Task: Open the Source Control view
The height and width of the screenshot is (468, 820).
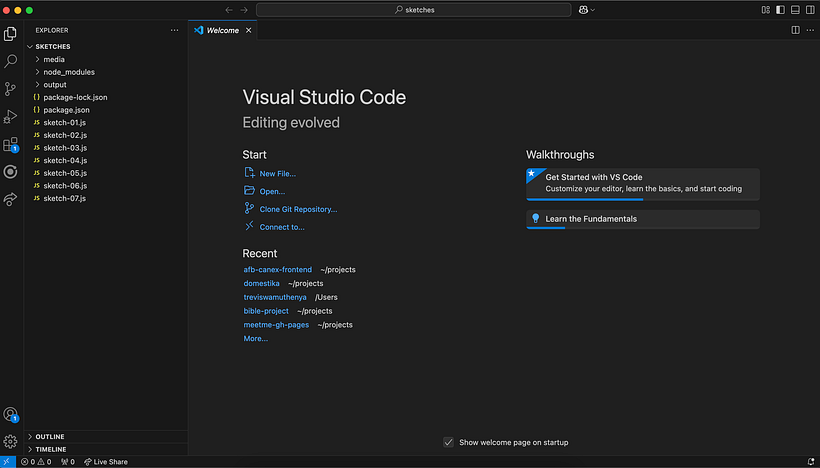Action: pyautogui.click(x=10, y=89)
